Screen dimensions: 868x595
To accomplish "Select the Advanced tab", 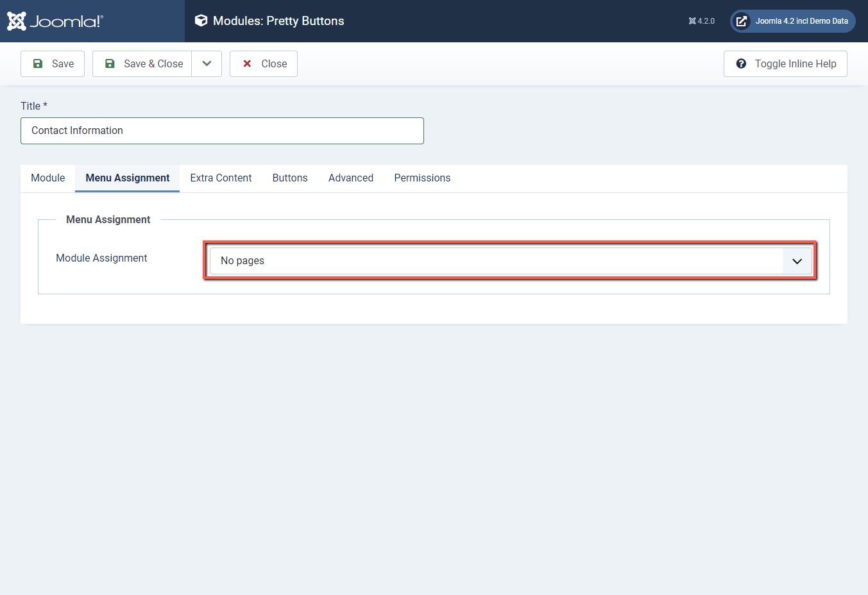I will tap(350, 178).
